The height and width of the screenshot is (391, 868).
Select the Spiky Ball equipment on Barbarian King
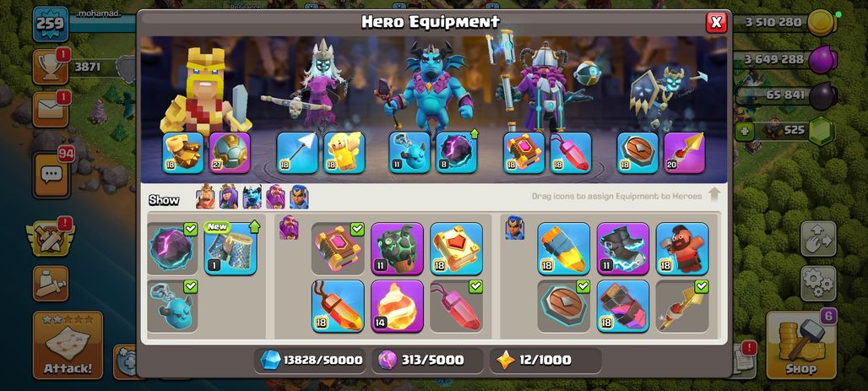pos(230,152)
